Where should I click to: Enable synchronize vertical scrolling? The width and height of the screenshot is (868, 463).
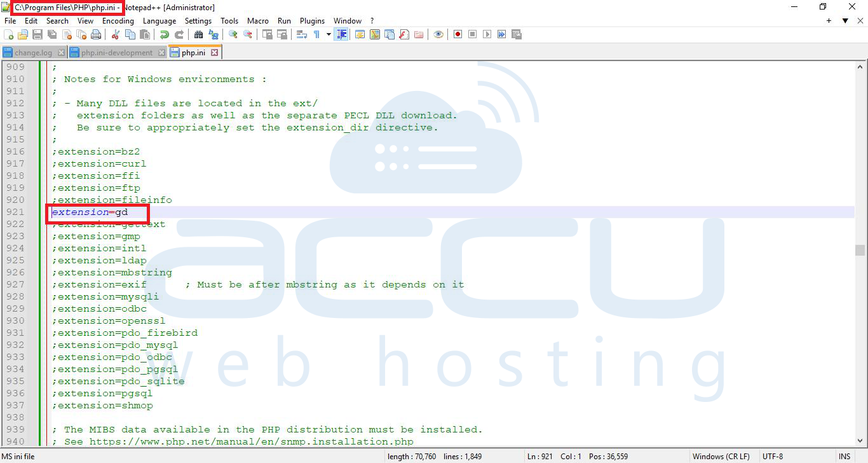click(x=264, y=34)
